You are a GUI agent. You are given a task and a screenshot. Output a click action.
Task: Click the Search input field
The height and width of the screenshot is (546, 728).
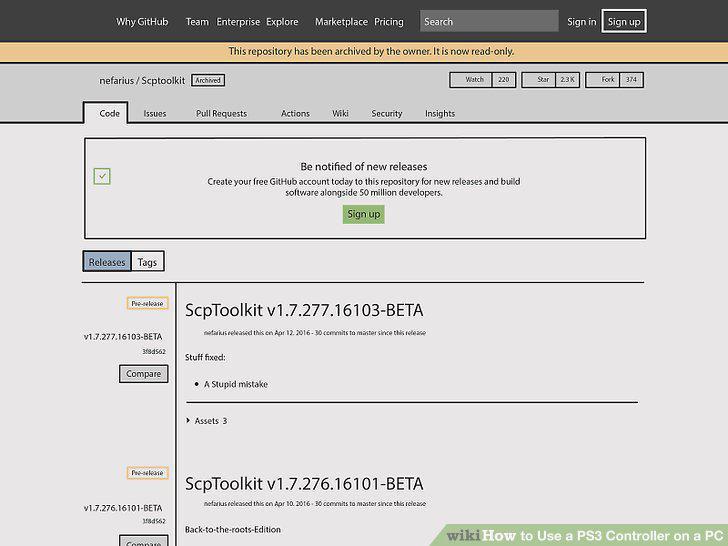coord(489,21)
